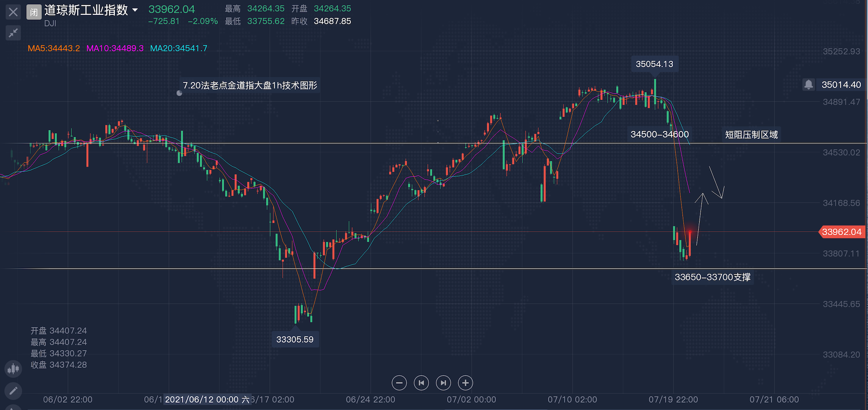868x410 pixels.
Task: Close the chart with the X icon
Action: 13,12
